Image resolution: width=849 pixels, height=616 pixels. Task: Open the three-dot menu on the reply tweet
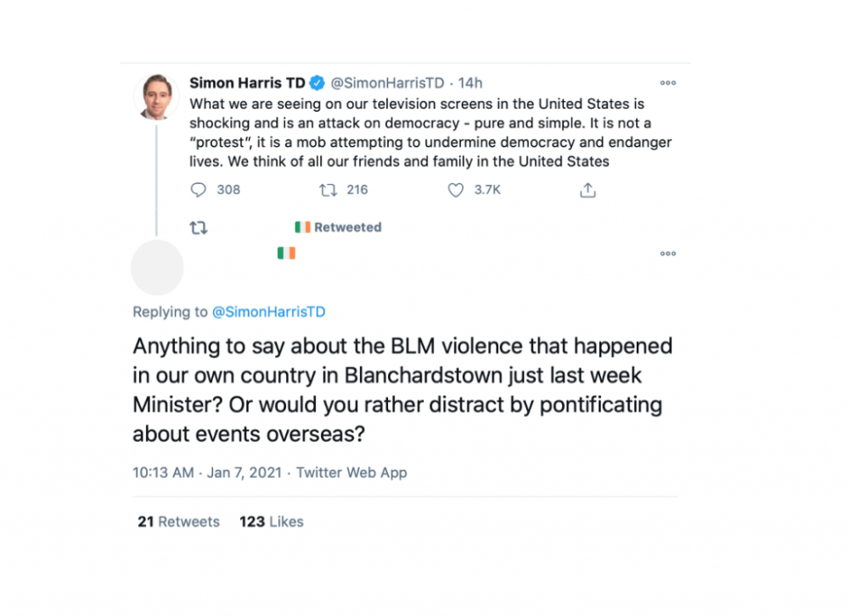[668, 254]
